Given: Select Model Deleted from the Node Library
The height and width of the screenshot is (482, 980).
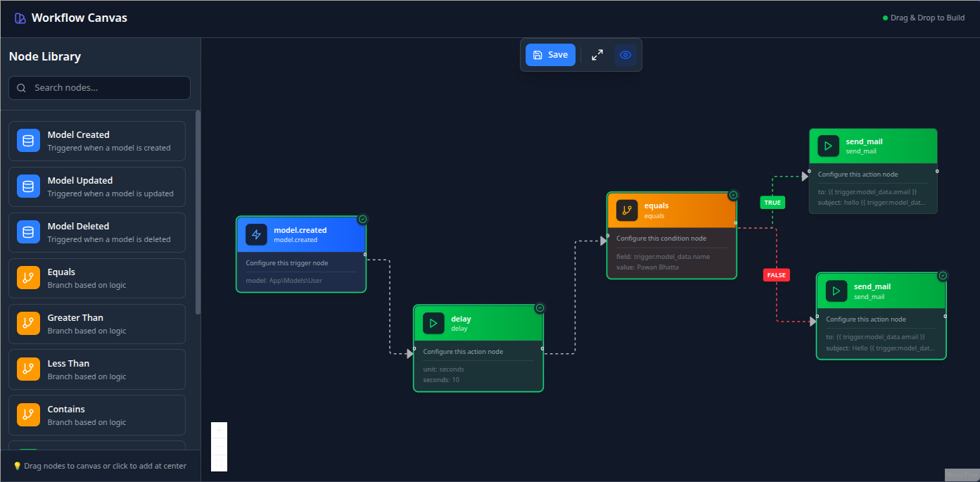Looking at the screenshot, I should click(x=97, y=232).
